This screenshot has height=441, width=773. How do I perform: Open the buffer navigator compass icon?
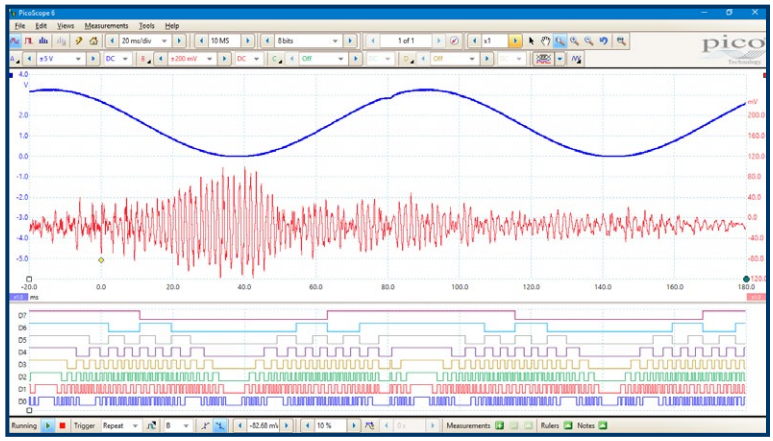(455, 41)
